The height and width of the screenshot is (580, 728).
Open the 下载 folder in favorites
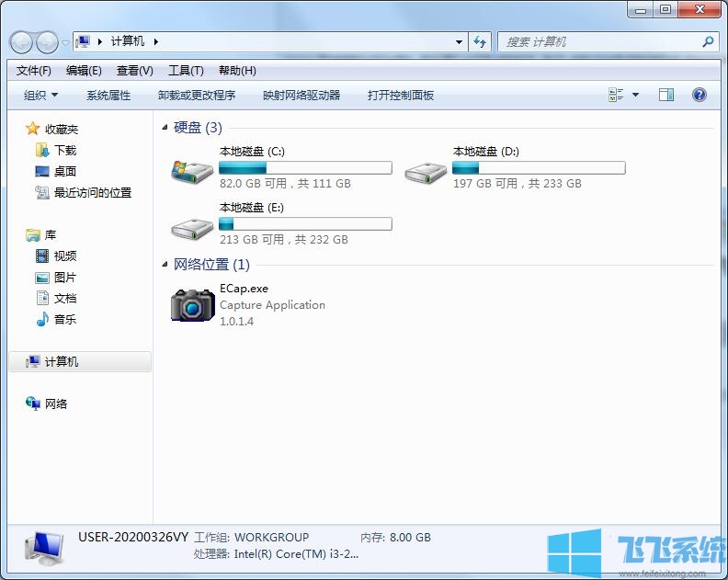[x=64, y=150]
